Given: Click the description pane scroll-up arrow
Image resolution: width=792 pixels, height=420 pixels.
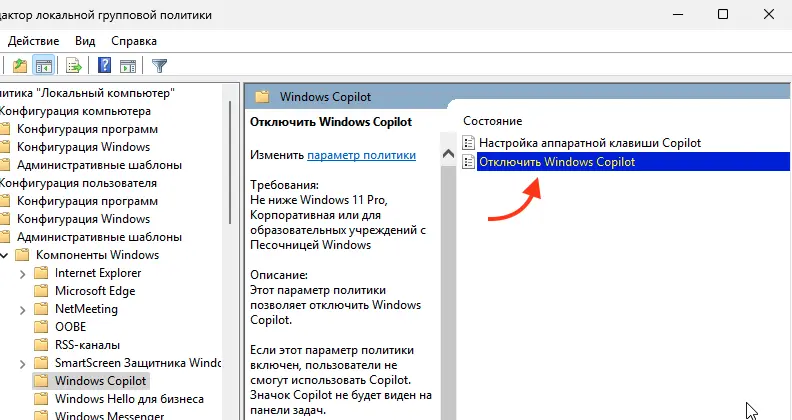Looking at the screenshot, I should click(448, 154).
